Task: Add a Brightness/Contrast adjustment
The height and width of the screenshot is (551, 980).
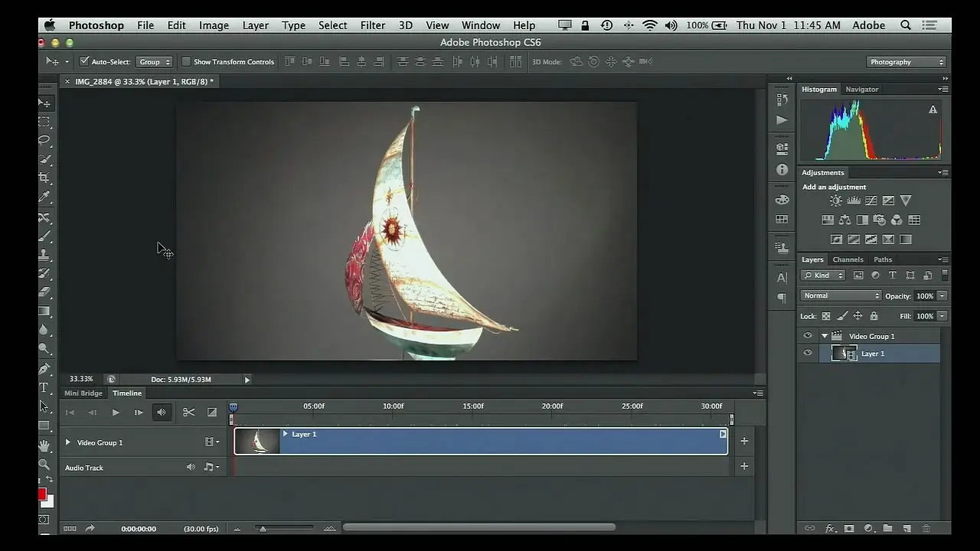Action: point(835,201)
